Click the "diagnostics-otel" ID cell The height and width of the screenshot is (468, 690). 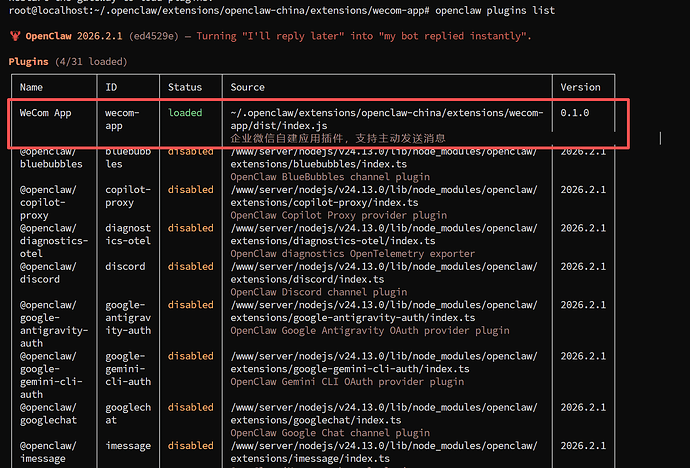(x=128, y=234)
